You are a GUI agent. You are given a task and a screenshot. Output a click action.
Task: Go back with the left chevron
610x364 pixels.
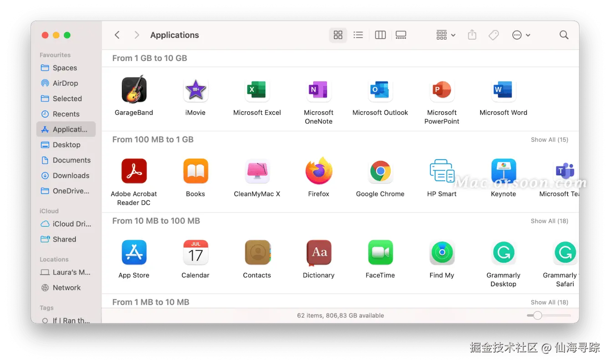117,35
